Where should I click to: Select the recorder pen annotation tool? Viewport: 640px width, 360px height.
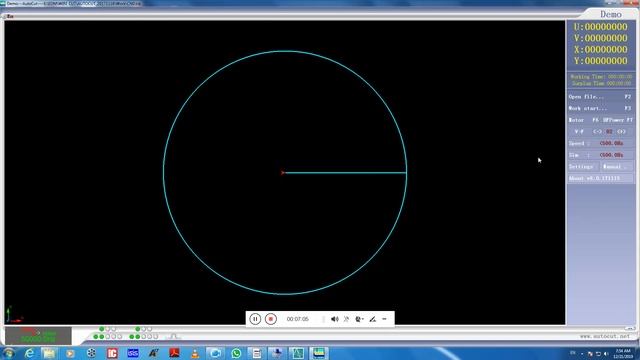[x=372, y=319]
